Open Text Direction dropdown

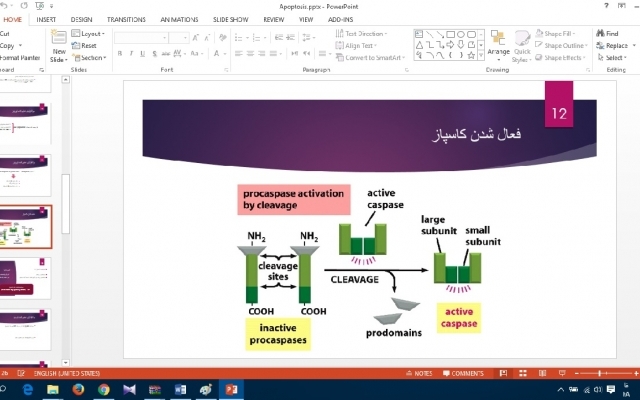(x=361, y=33)
